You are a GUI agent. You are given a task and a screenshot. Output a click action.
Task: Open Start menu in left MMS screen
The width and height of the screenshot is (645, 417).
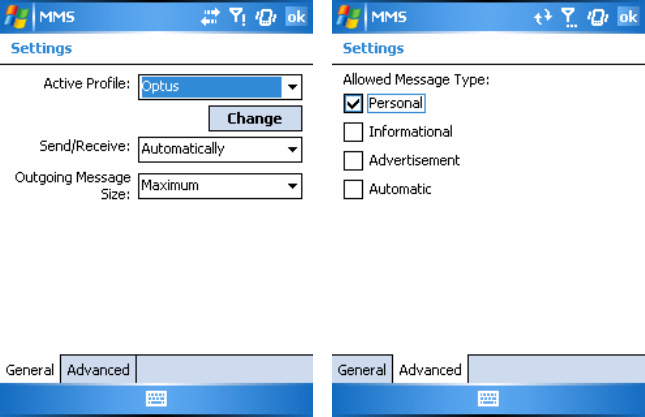tap(16, 17)
